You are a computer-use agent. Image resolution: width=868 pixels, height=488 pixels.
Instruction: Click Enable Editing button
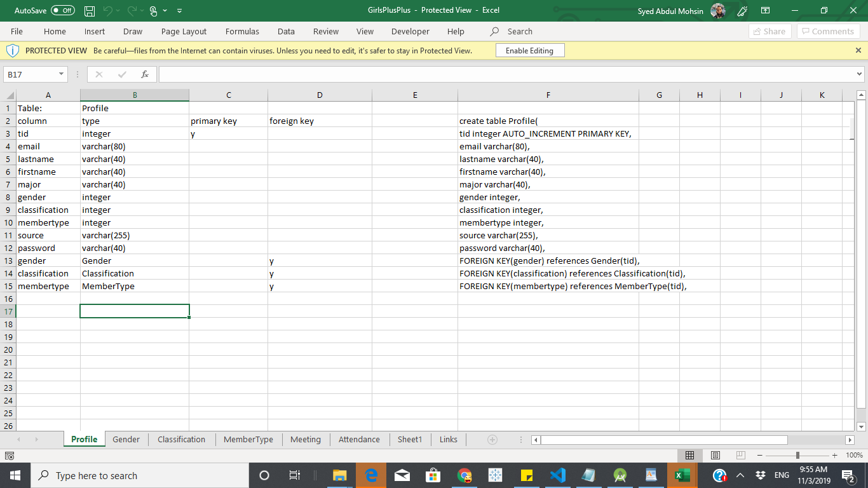coord(529,51)
